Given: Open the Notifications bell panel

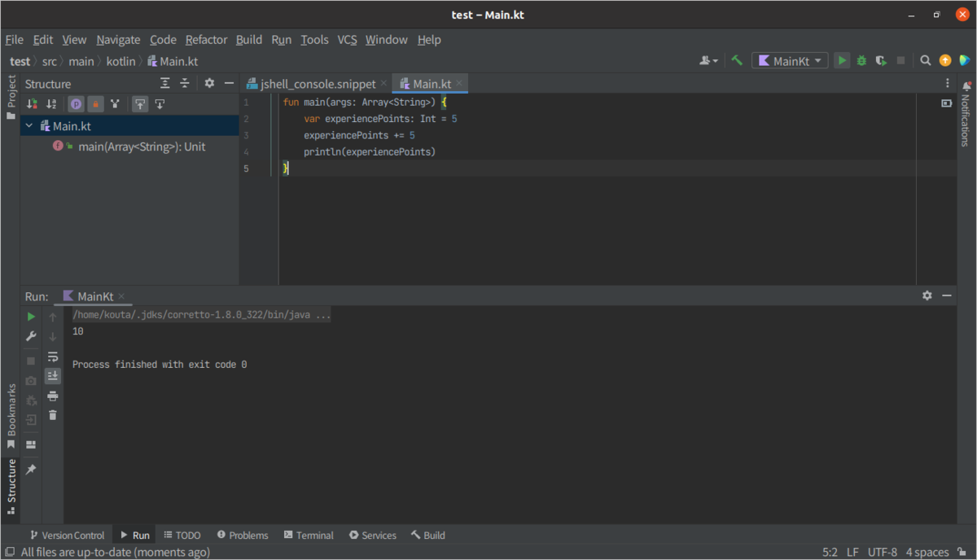Looking at the screenshot, I should pyautogui.click(x=966, y=87).
